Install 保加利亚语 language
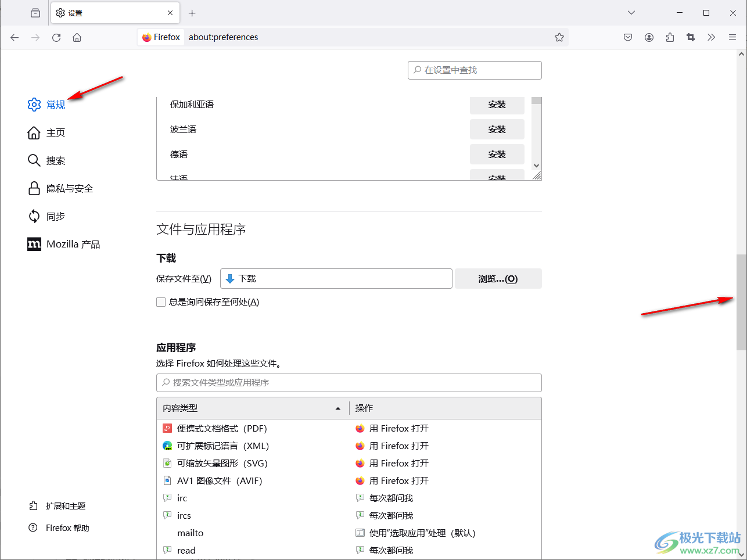The image size is (747, 560). [x=497, y=105]
